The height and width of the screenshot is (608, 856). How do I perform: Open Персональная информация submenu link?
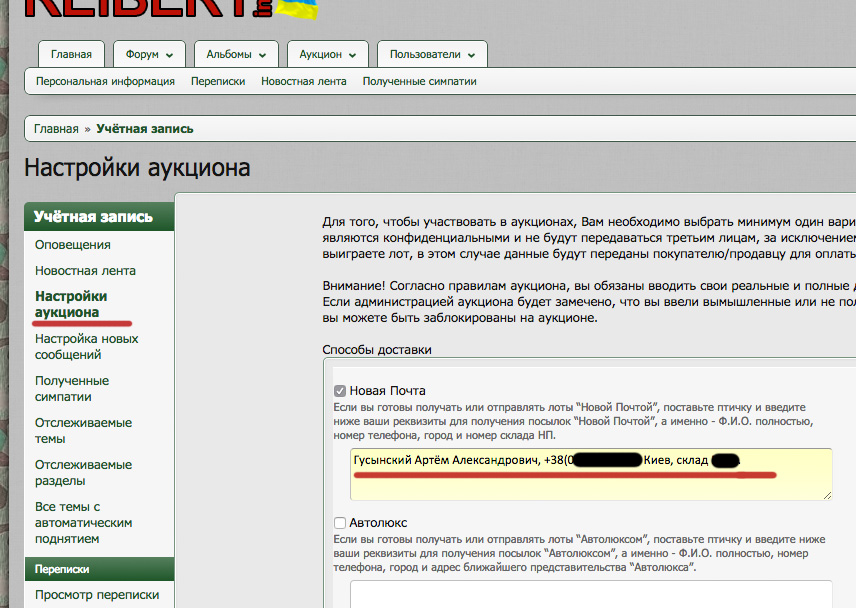coord(105,82)
